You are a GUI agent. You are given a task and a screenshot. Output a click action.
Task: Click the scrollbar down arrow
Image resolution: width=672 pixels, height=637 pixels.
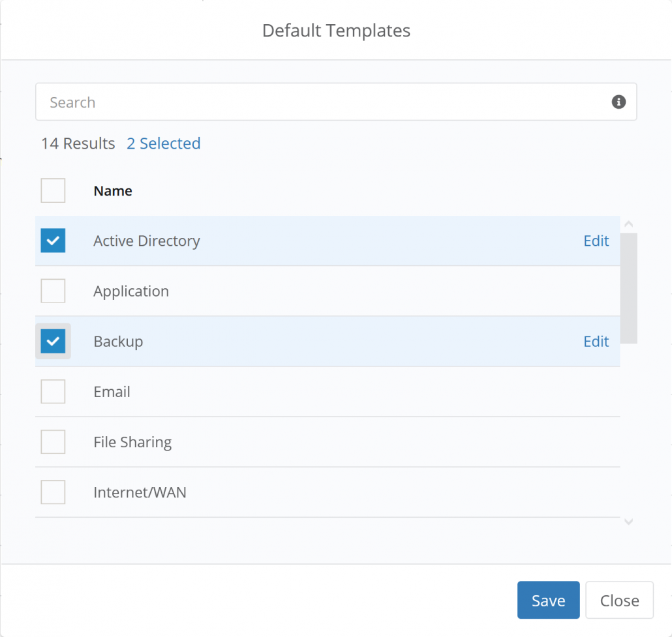tap(628, 522)
